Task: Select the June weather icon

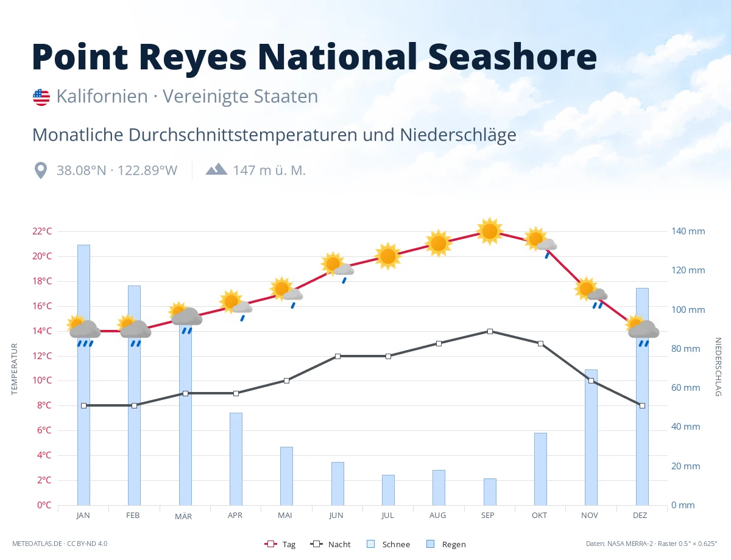Action: pyautogui.click(x=337, y=267)
